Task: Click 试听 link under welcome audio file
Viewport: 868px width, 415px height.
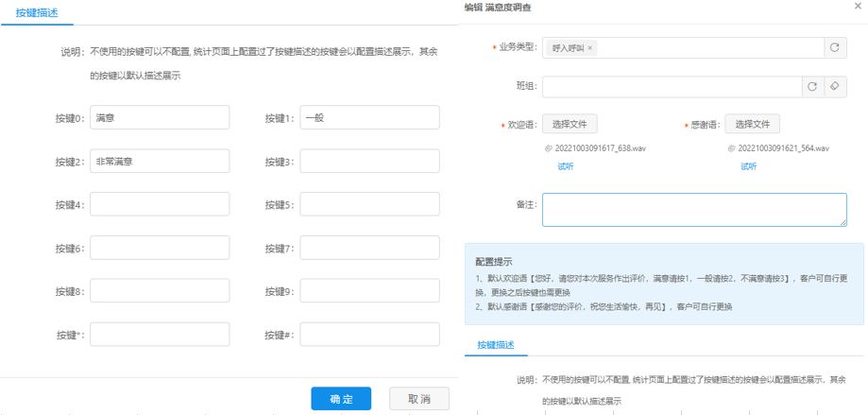Action: click(565, 166)
